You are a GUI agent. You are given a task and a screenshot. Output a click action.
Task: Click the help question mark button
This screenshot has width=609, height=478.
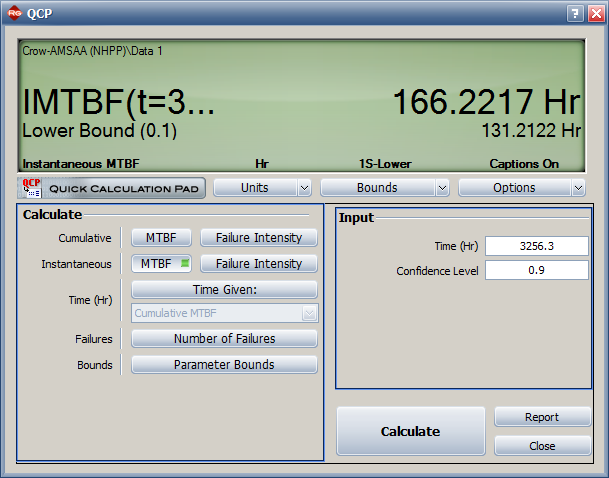575,14
